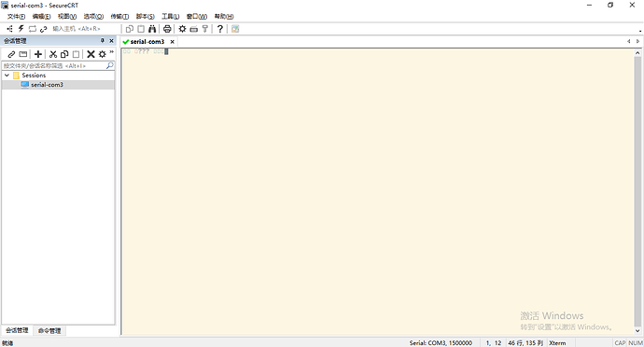Click the CAP indicator in status bar
This screenshot has width=644, height=347.
620,343
